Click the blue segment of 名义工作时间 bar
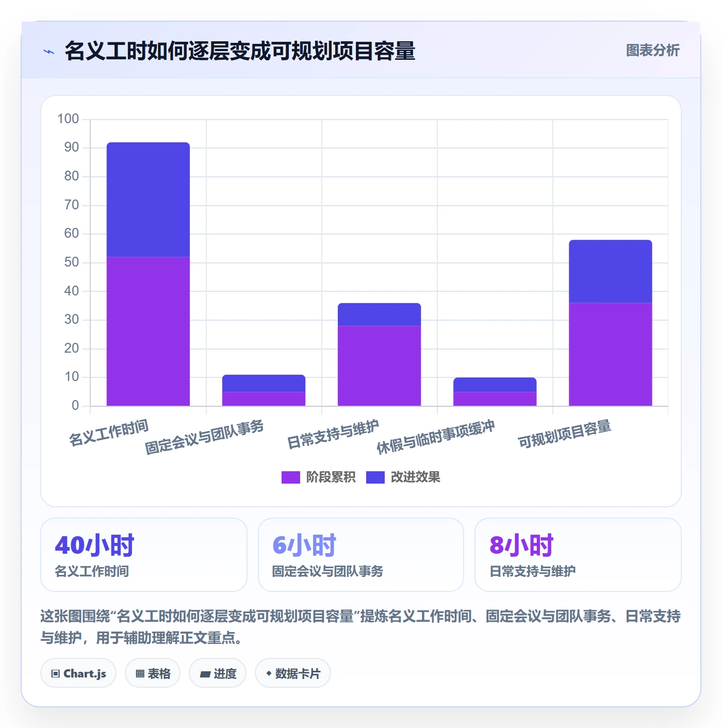The width and height of the screenshot is (722, 728). [x=148, y=200]
